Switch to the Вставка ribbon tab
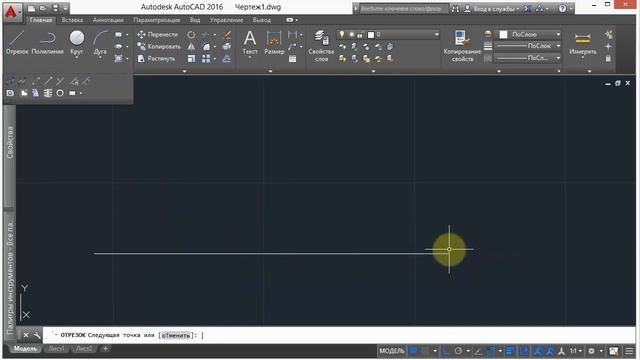The width and height of the screenshot is (640, 360). click(72, 20)
